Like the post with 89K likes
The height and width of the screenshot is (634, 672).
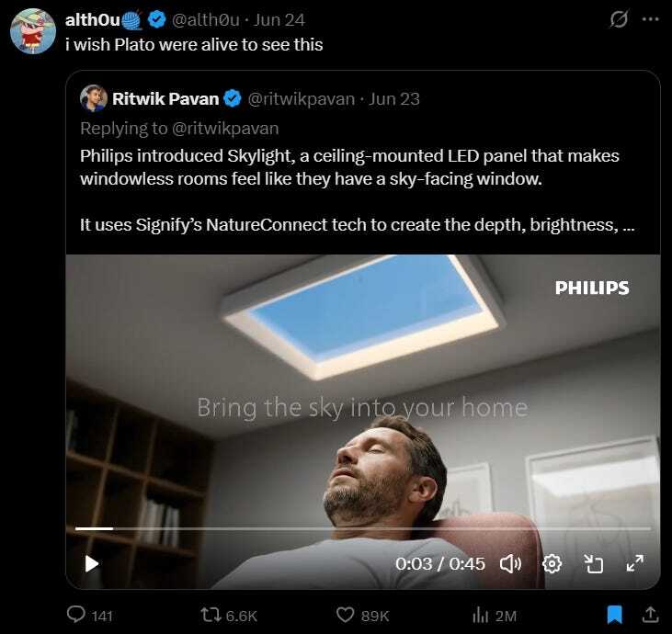(345, 615)
